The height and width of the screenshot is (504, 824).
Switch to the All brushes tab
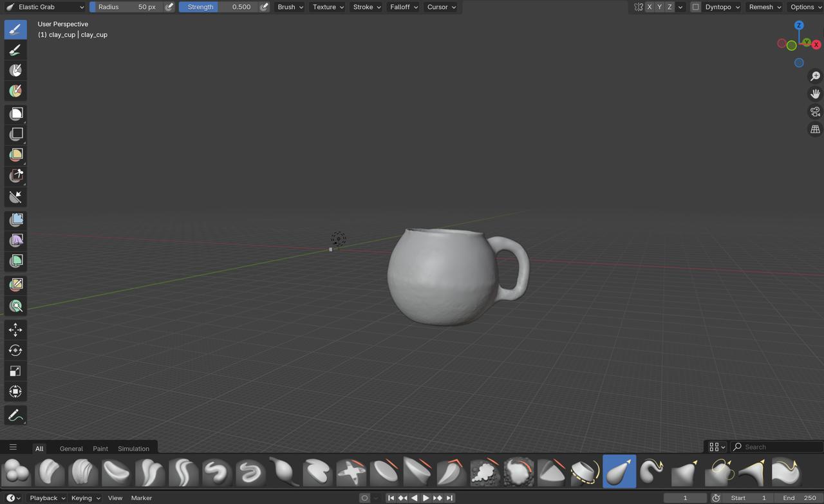39,449
